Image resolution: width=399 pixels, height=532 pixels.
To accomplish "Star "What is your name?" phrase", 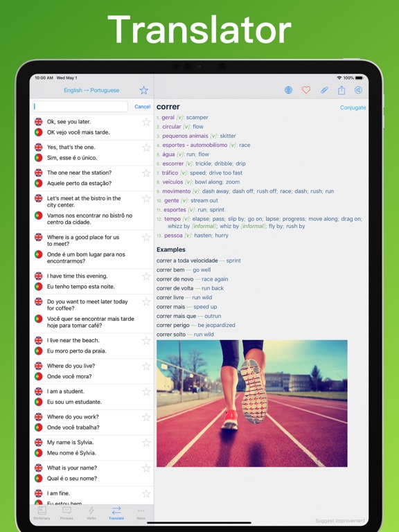I will [x=146, y=468].
